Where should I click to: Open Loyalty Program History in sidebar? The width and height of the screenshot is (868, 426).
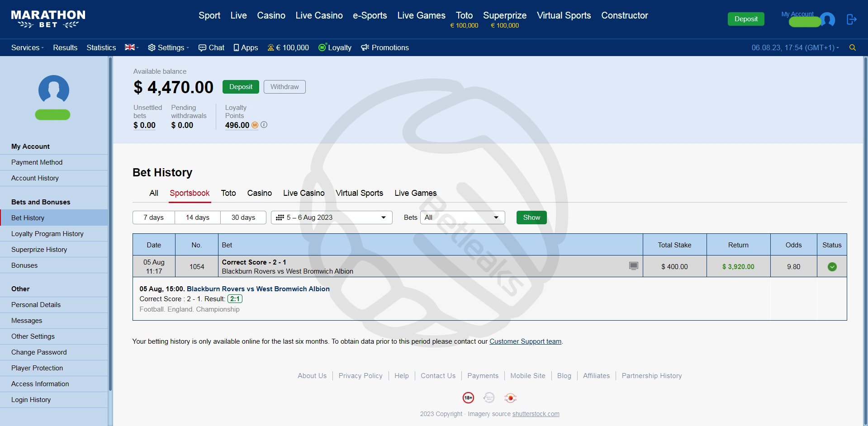click(x=54, y=234)
